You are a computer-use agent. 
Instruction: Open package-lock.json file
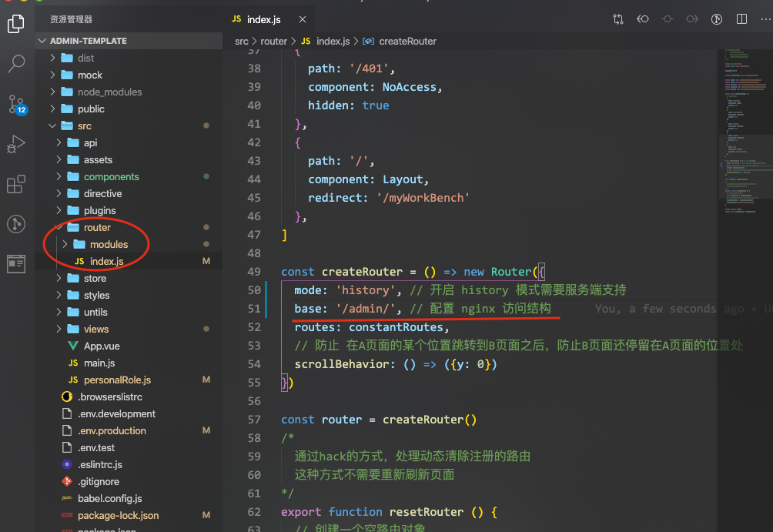pos(129,515)
